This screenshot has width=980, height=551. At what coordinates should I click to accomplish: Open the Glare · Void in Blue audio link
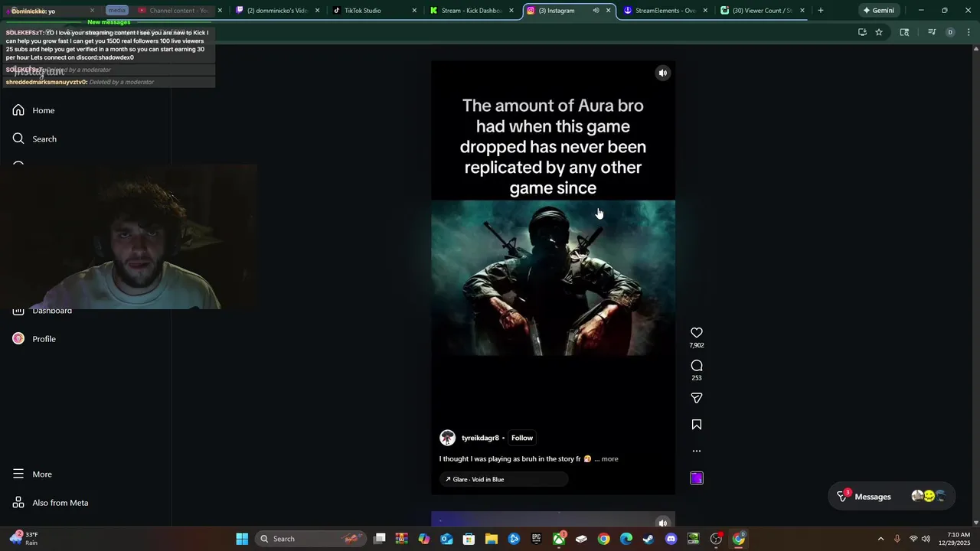[504, 479]
